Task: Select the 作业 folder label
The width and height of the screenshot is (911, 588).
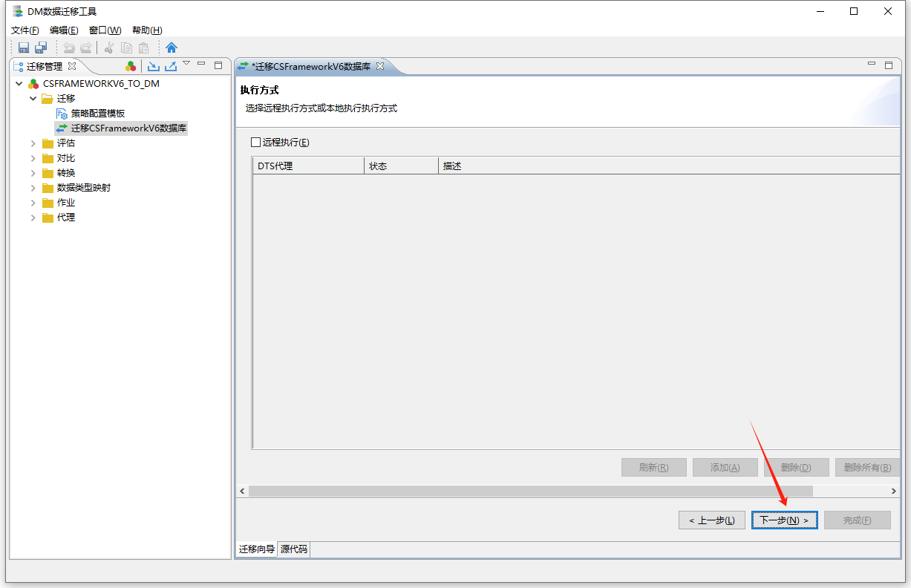Action: coord(66,203)
